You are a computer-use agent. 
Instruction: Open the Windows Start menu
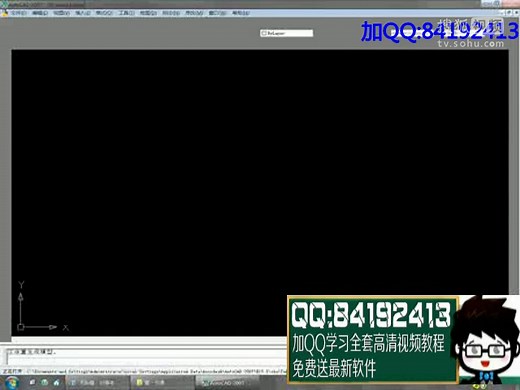click(x=12, y=382)
